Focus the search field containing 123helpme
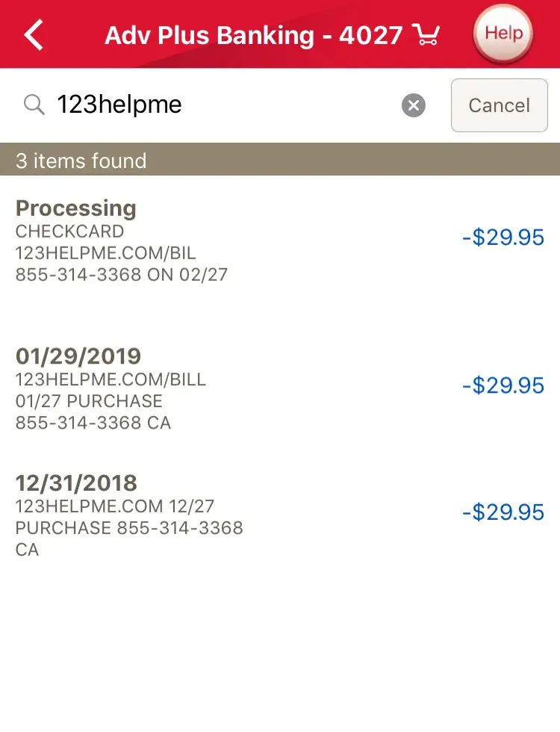The width and height of the screenshot is (560, 732). tap(224, 105)
